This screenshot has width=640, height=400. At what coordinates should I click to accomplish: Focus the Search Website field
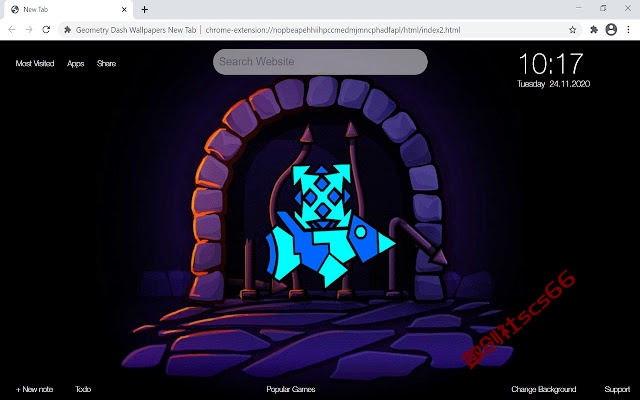coord(320,62)
